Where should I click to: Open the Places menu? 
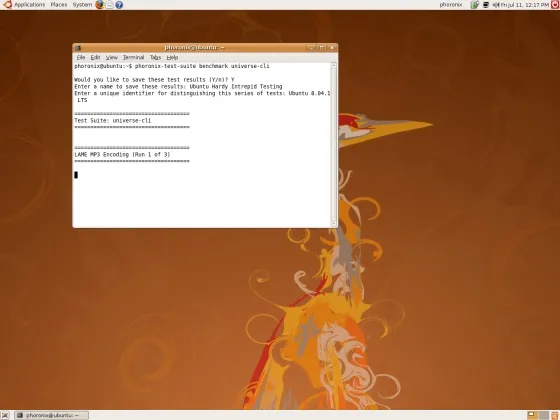[59, 5]
